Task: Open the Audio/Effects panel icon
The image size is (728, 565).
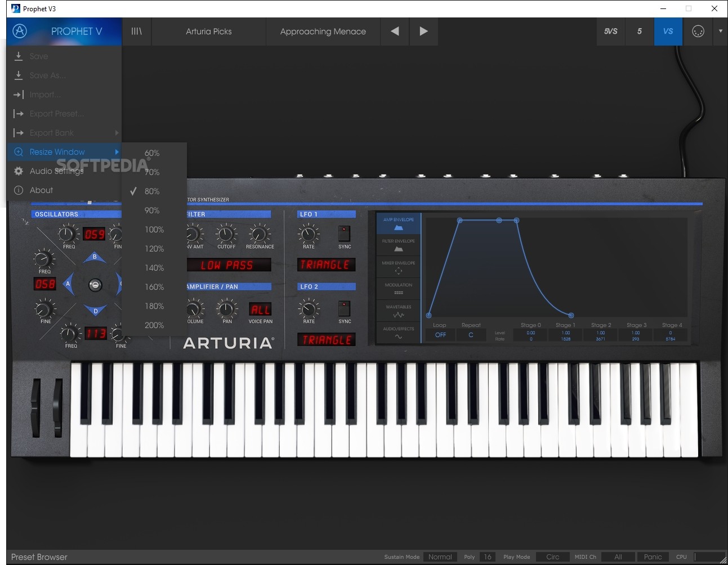Action: [399, 333]
